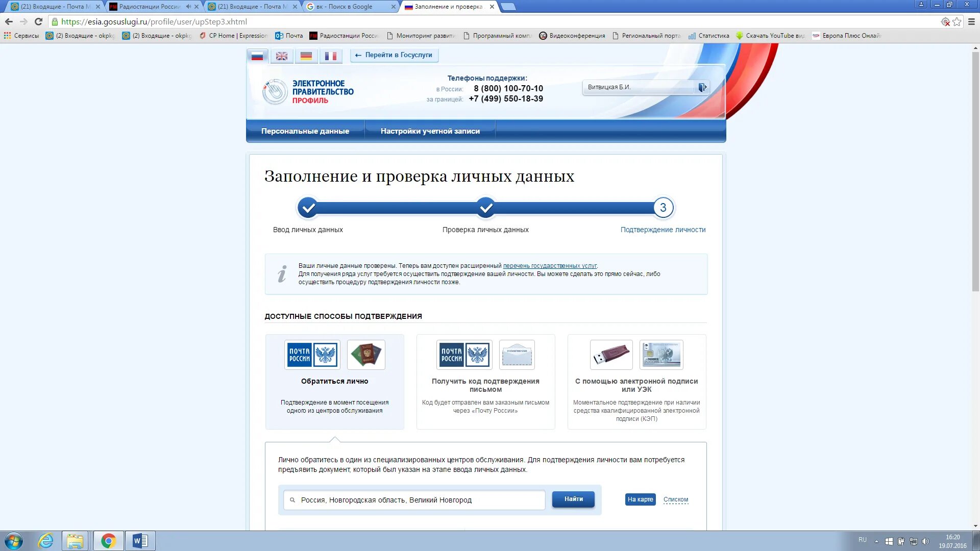Open Internet Explorer from taskbar

(x=46, y=541)
